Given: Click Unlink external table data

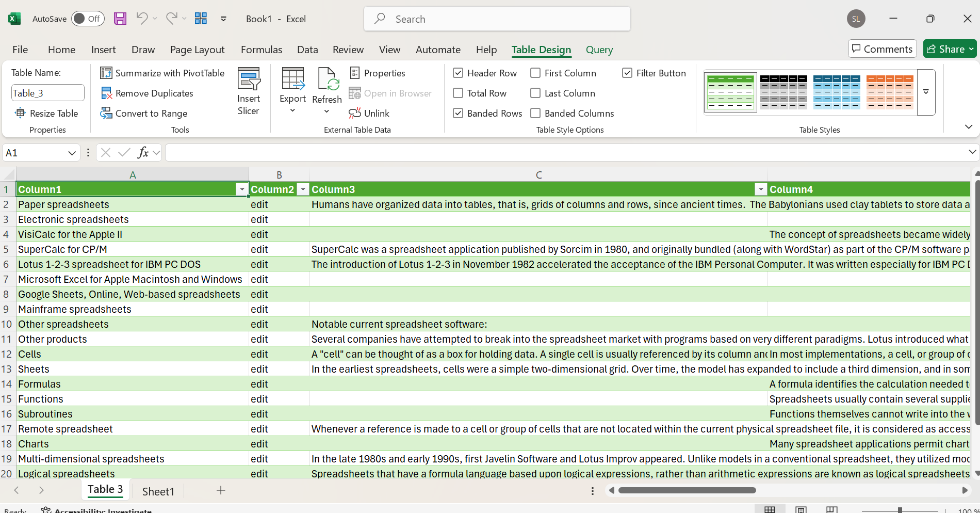Looking at the screenshot, I should pyautogui.click(x=369, y=114).
